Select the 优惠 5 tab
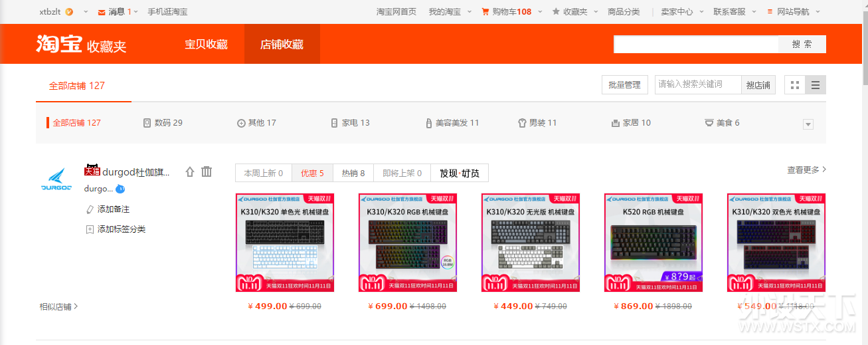The image size is (868, 345). pos(312,173)
